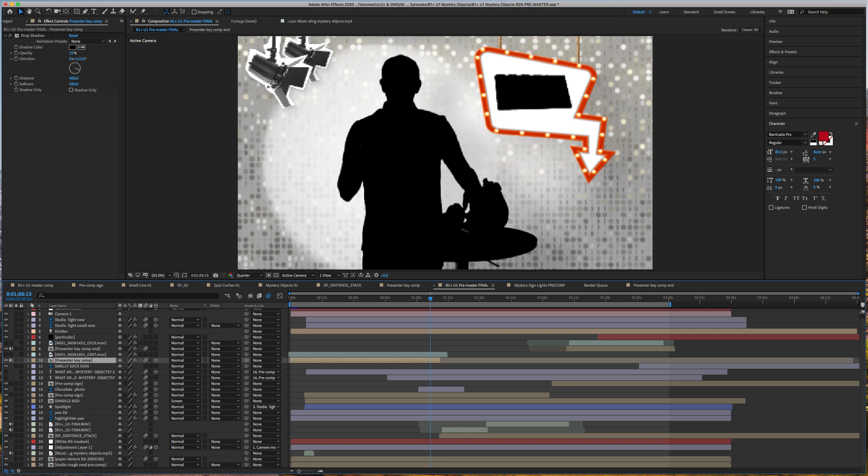Select the Eraser tool
The width and height of the screenshot is (868, 476).
pyautogui.click(x=122, y=12)
